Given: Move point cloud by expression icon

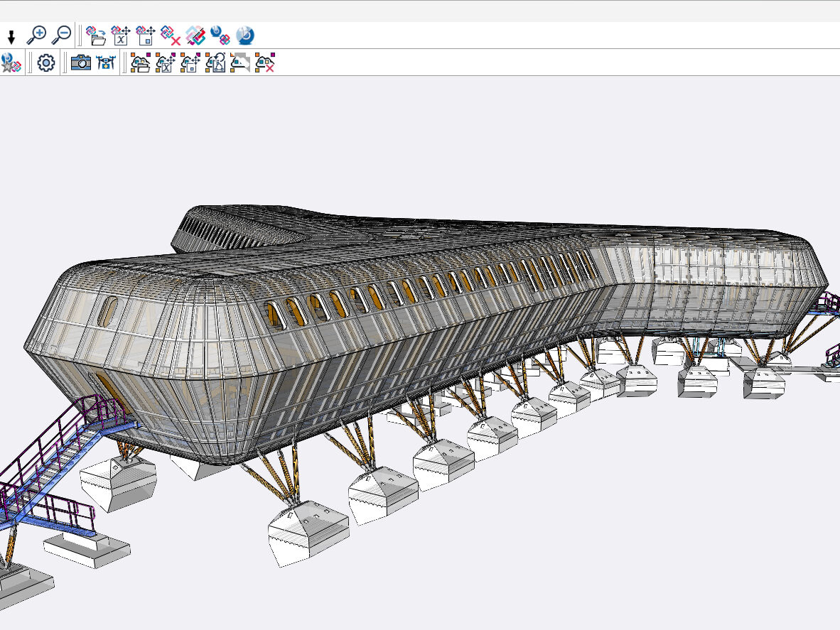Looking at the screenshot, I should pos(166,63).
